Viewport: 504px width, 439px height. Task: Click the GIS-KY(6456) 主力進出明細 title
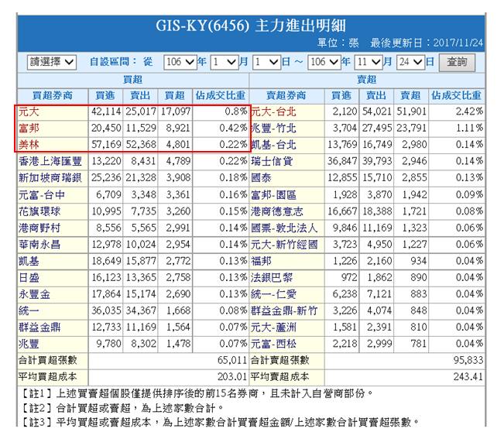(251, 26)
